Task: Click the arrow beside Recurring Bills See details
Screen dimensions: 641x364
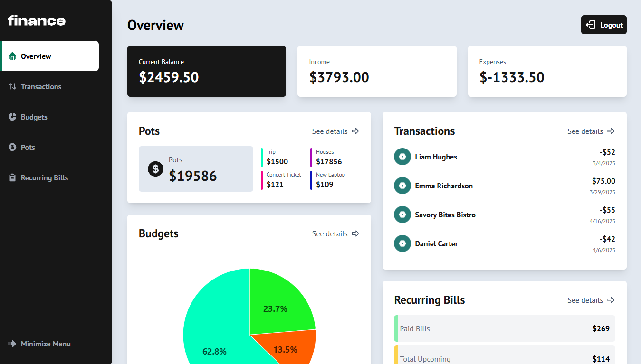Action: (611, 300)
